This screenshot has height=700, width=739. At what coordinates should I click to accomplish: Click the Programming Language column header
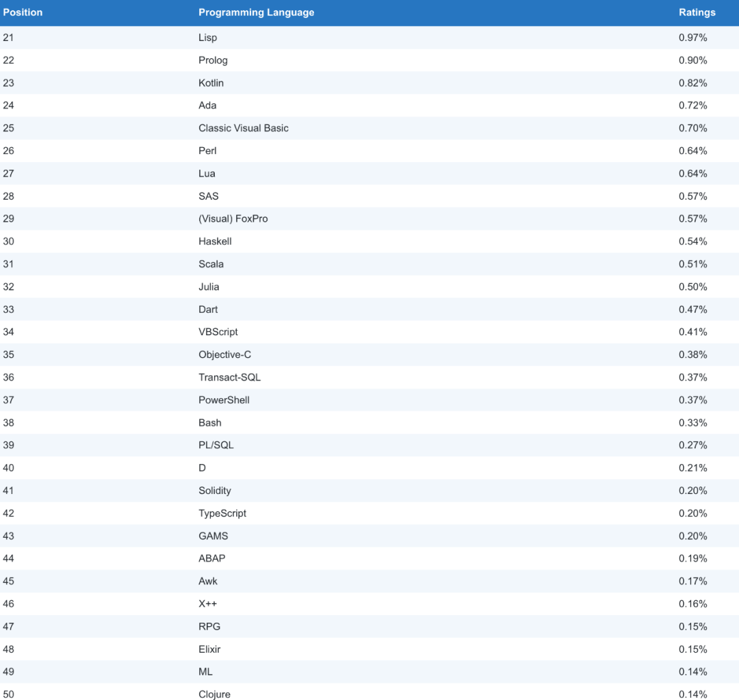pos(256,12)
